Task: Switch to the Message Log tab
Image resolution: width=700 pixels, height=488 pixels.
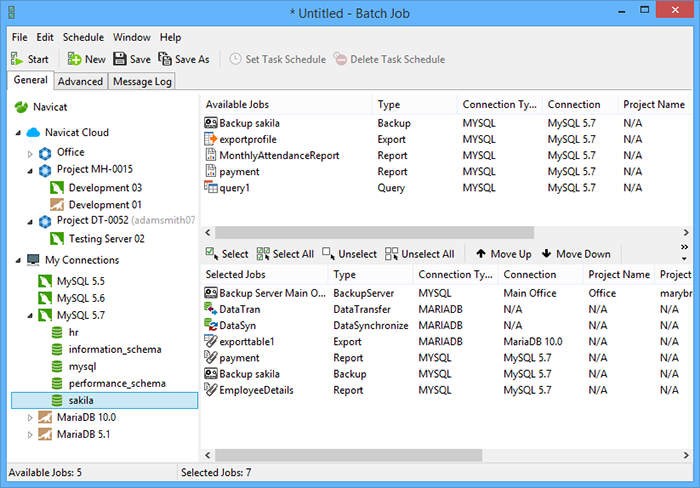Action: tap(142, 82)
